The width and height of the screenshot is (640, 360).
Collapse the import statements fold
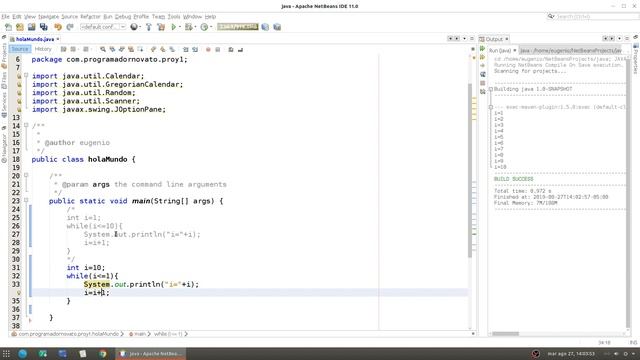point(26,76)
